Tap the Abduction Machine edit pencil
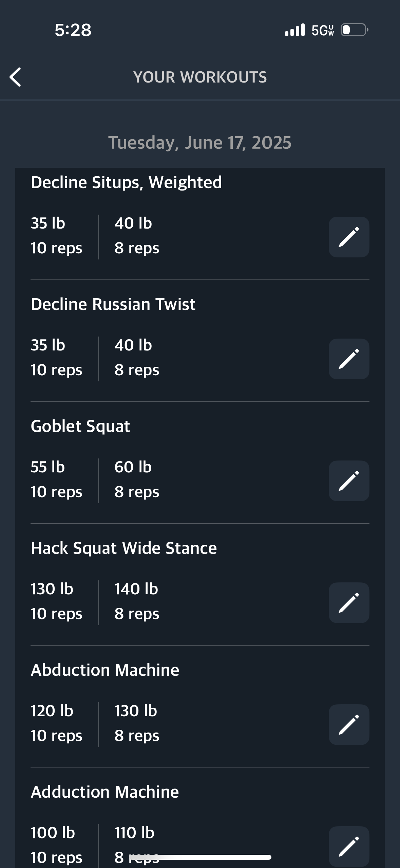 349,725
